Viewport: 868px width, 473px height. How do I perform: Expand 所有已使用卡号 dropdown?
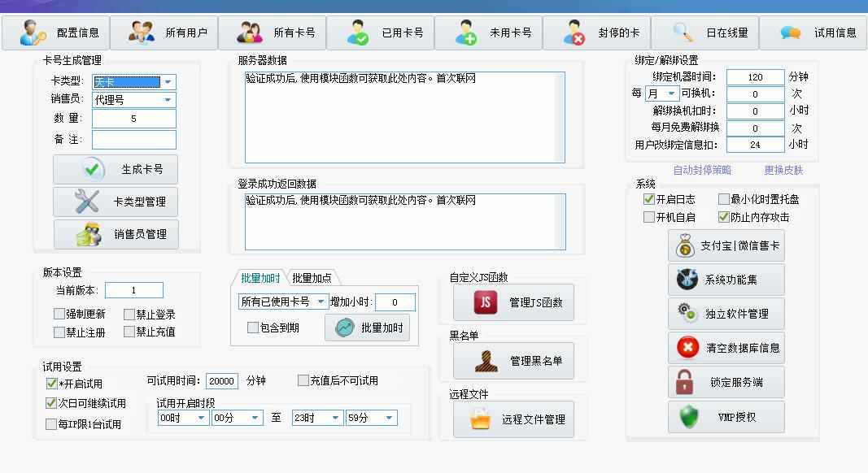click(283, 302)
